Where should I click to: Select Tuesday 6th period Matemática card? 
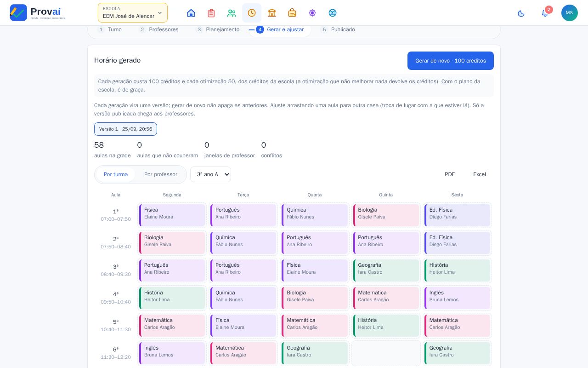coord(243,353)
